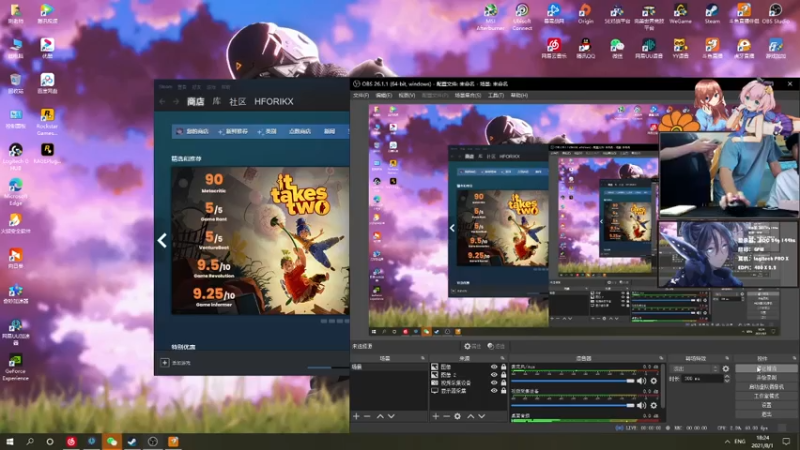Screen dimensions: 800x450
Task: Toggle lock on the 视频采集设备 source
Action: point(503,383)
